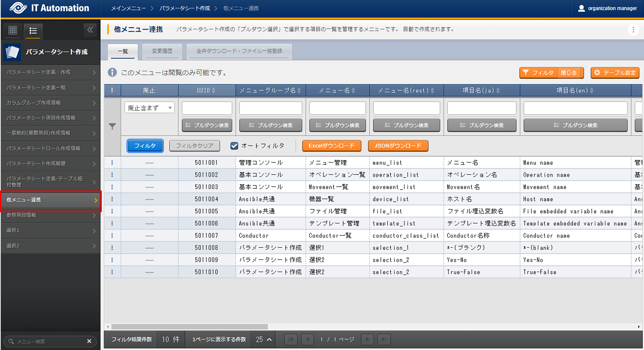The width and height of the screenshot is (644, 350).
Task: Open the three-dot menu beside page title
Action: click(633, 30)
